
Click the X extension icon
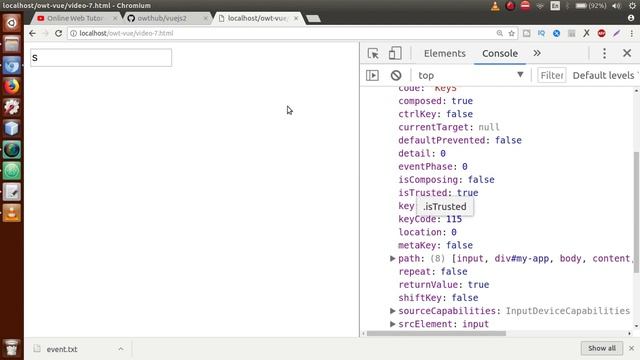click(586, 33)
